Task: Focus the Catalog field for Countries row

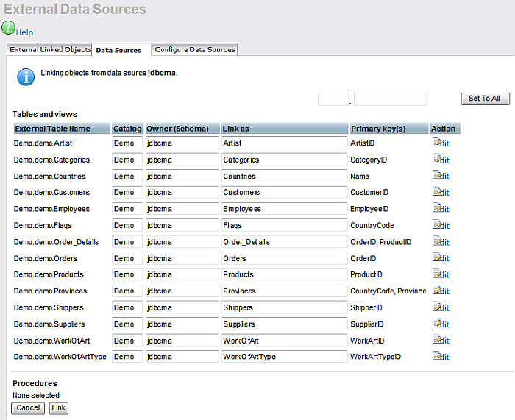Action: 127,177
